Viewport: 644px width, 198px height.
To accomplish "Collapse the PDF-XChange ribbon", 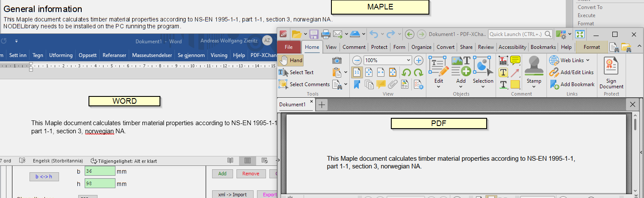I will coord(639,47).
